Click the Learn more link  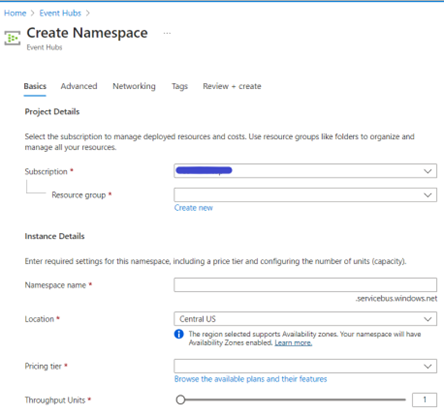(293, 343)
